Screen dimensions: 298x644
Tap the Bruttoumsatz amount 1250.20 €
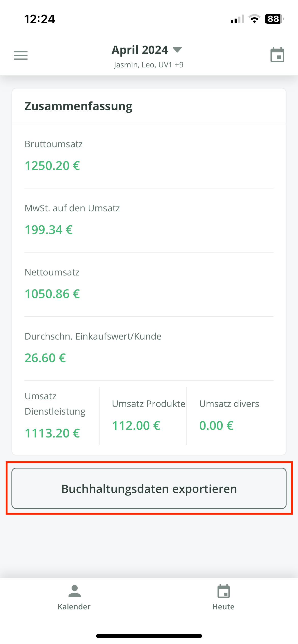coord(52,166)
